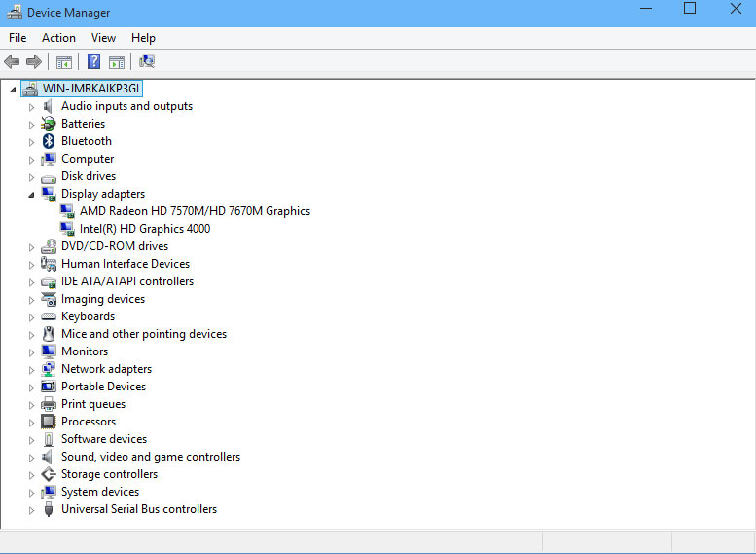
Task: Select the DVD/CD-ROM drives label
Action: coord(114,246)
